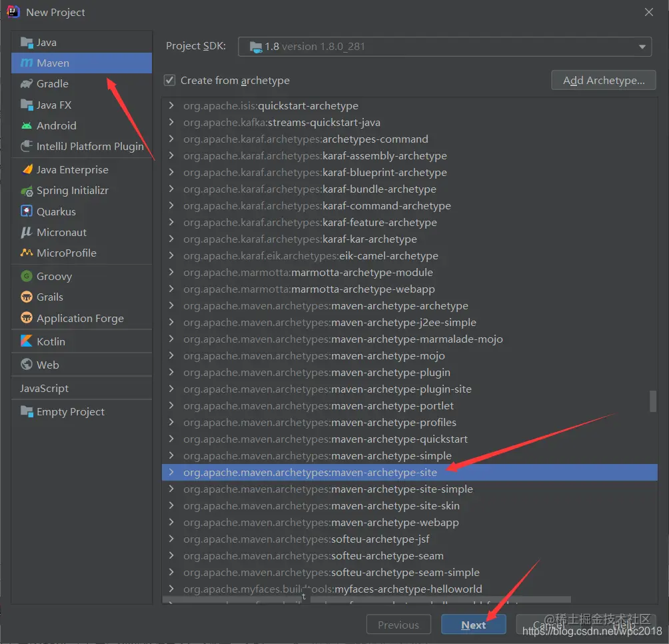Select maven-archetype-site-skin row
669x644 pixels.
(x=410, y=505)
